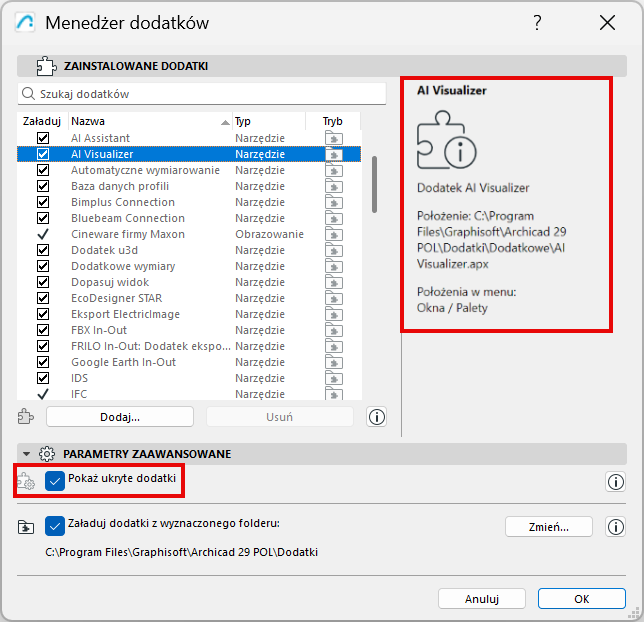The width and height of the screenshot is (644, 622).
Task: Uncheck Pokaż ukryte dodatki option
Action: pos(55,481)
